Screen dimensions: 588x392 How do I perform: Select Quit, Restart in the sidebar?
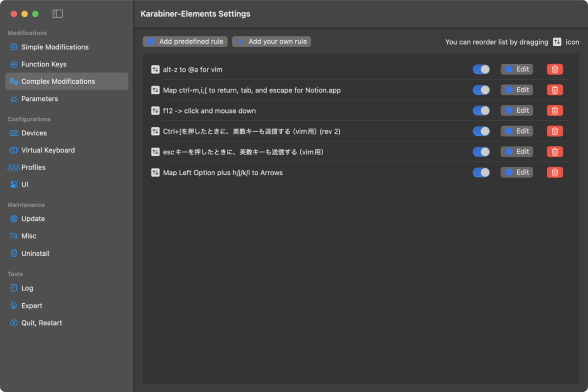tap(67, 323)
